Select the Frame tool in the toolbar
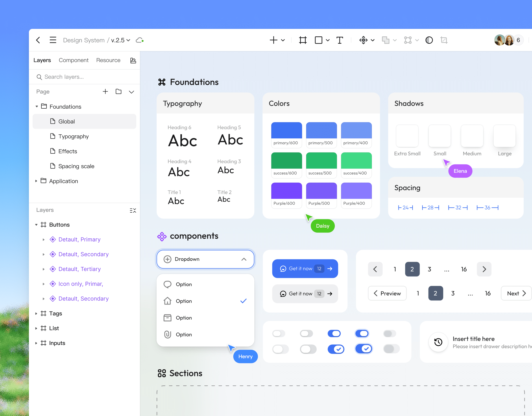532x416 pixels. click(303, 40)
